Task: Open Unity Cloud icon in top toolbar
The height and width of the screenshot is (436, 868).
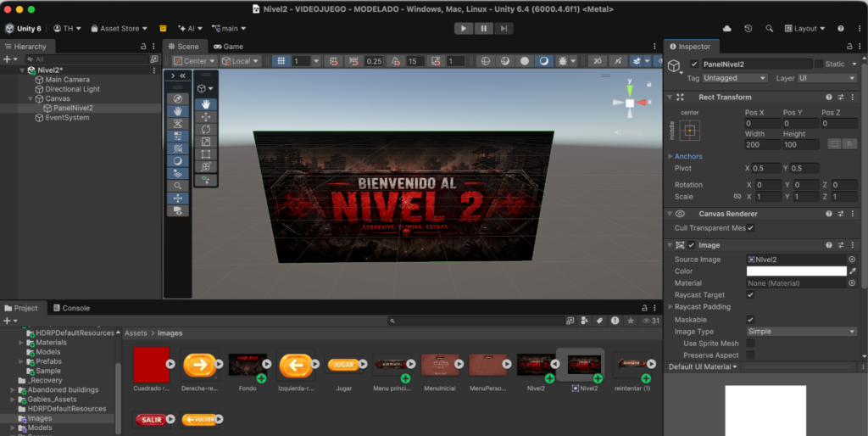Action: coord(726,28)
